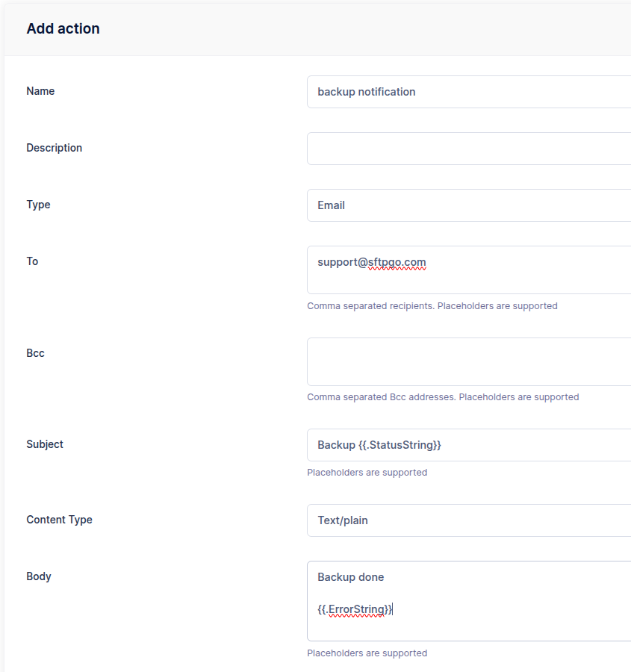
Task: Focus the empty Description input field
Action: pyautogui.click(x=468, y=149)
